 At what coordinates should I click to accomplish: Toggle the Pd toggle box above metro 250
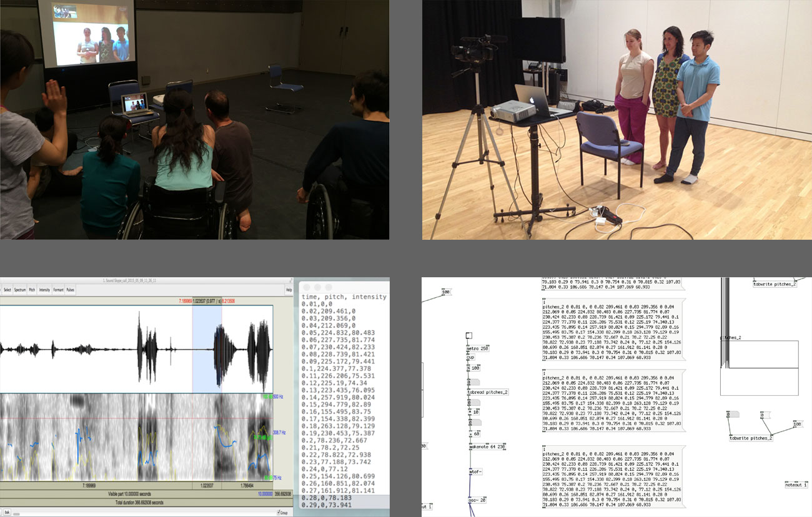tap(469, 335)
